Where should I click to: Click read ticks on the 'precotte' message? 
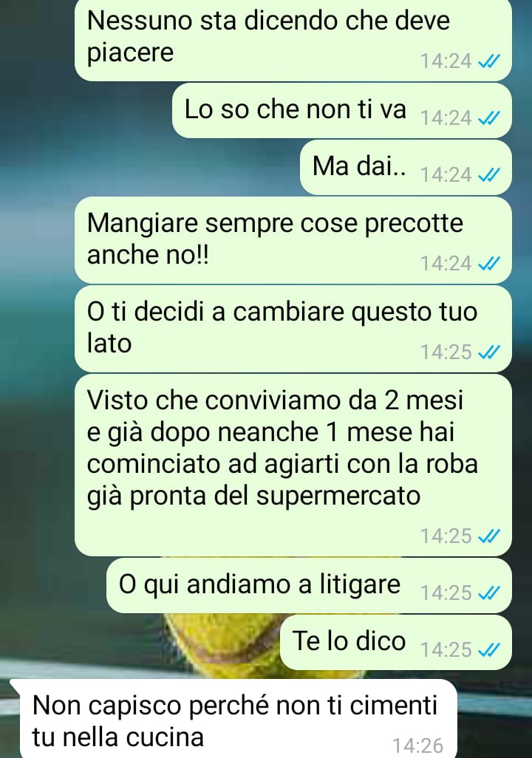[x=488, y=264]
